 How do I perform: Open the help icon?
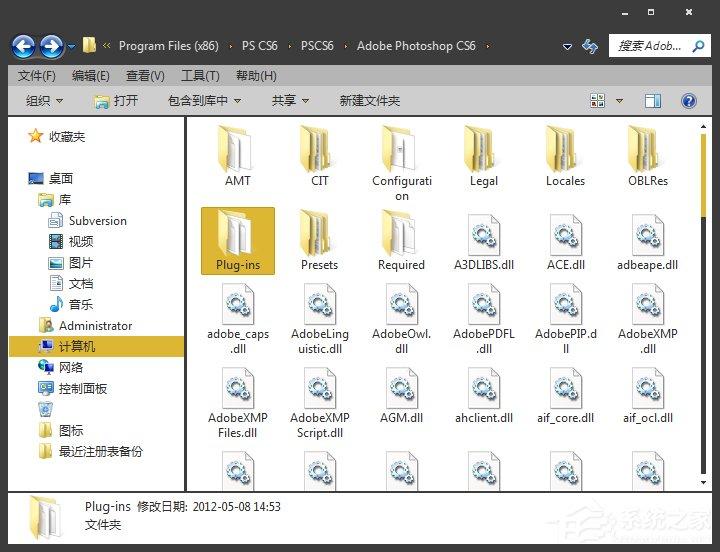point(688,101)
